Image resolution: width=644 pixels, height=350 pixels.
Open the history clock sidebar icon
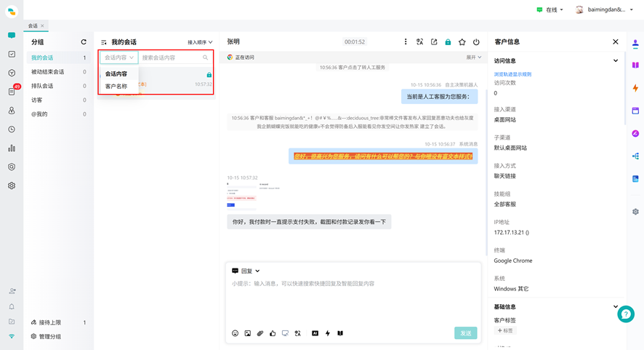12,129
